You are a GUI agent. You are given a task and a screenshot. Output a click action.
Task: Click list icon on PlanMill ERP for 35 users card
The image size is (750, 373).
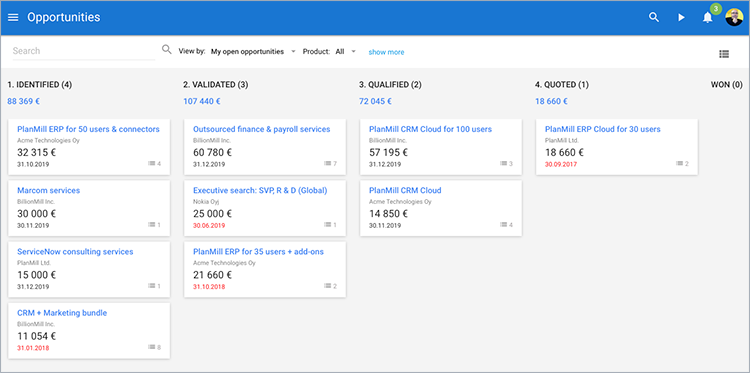(x=328, y=286)
